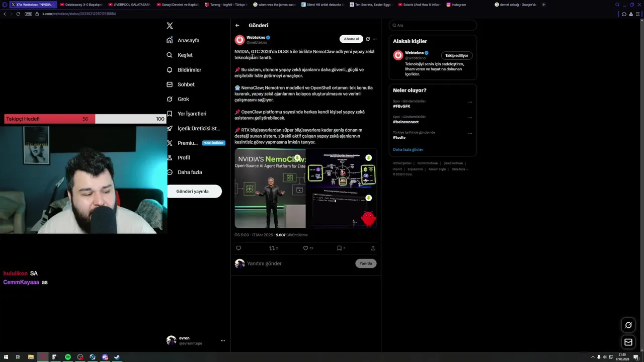Open the terminal screenshot image
The height and width of the screenshot is (362, 644).
342,208
